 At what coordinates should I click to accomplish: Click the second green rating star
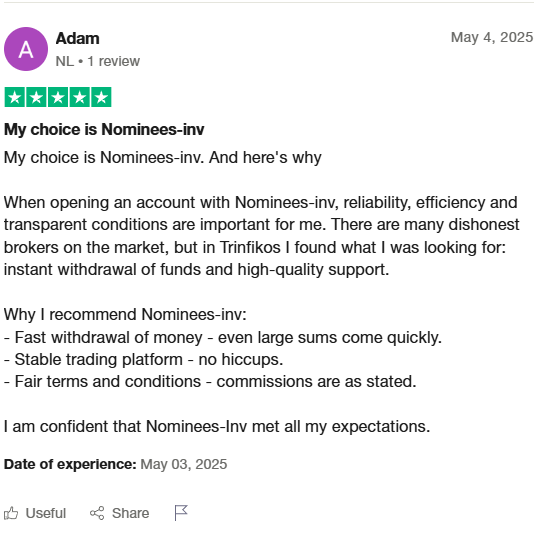coord(36,97)
